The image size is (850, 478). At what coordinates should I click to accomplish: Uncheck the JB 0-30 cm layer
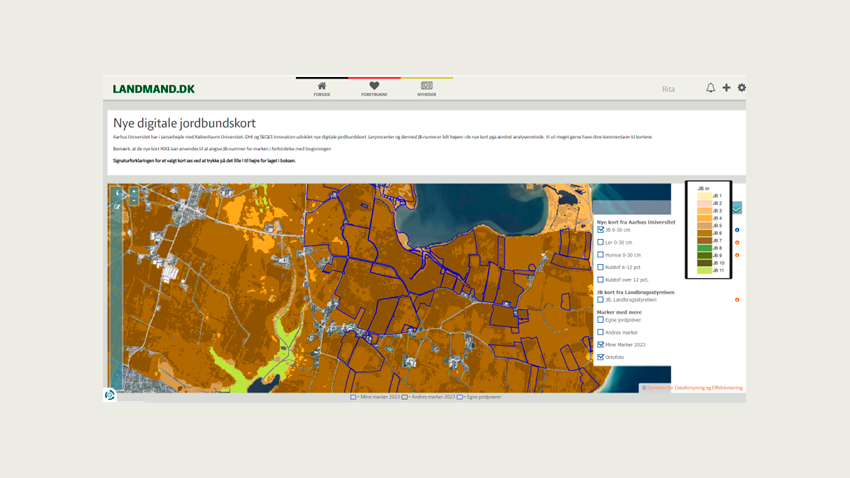pos(601,230)
